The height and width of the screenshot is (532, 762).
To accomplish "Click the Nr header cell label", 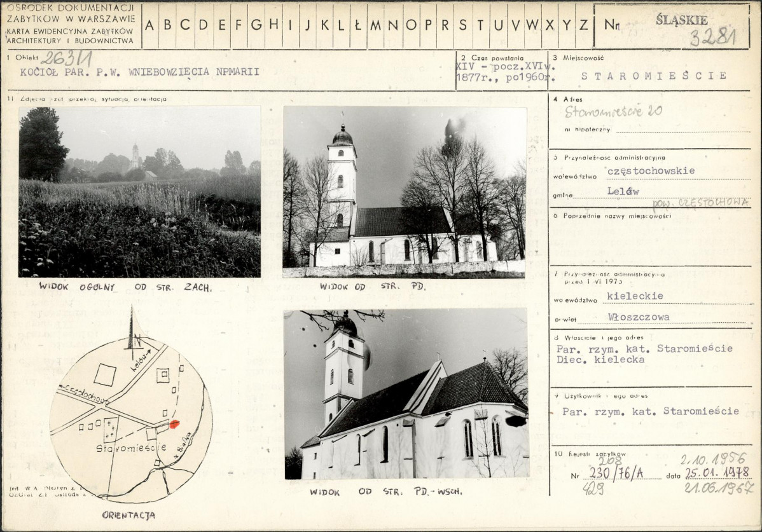I will (611, 25).
